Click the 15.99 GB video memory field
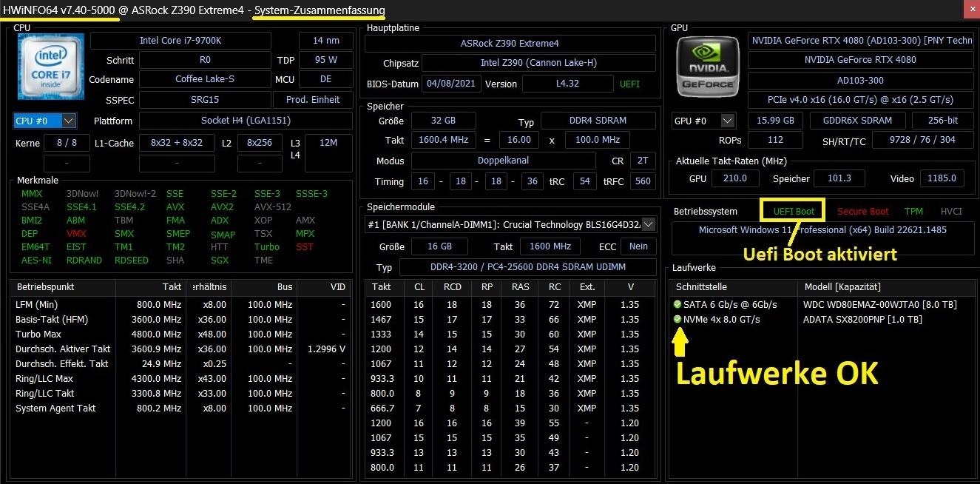980x484 pixels. (775, 121)
